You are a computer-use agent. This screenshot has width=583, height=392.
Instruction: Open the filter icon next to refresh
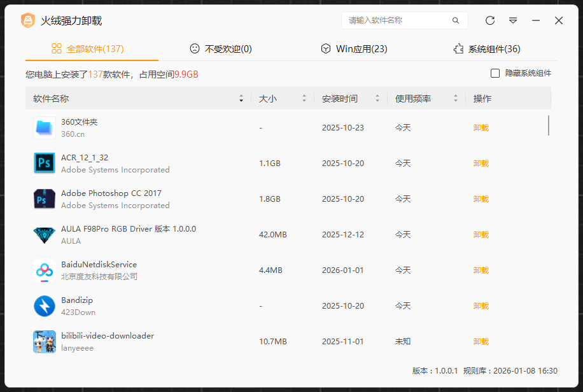point(513,20)
